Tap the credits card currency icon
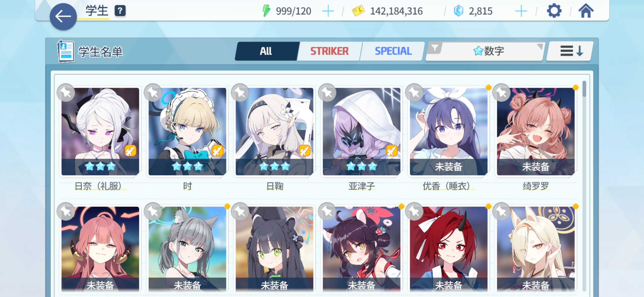The image size is (644, 297). pyautogui.click(x=358, y=11)
